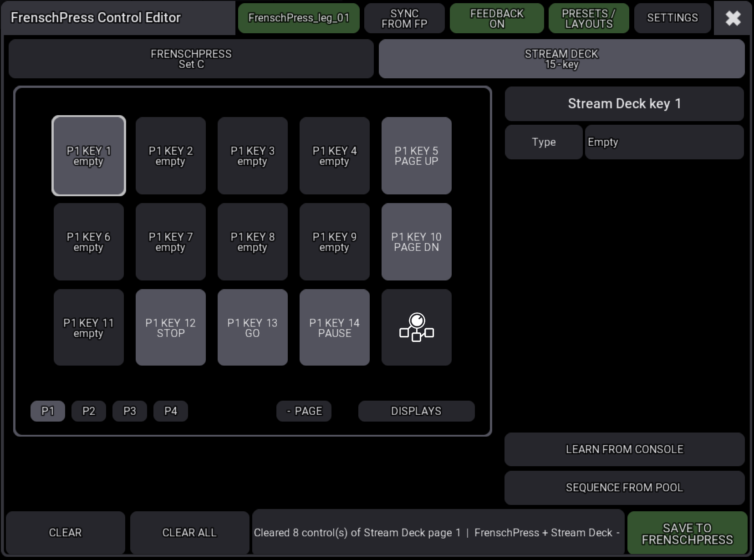Switch to page P2
The image size is (754, 560).
click(89, 411)
